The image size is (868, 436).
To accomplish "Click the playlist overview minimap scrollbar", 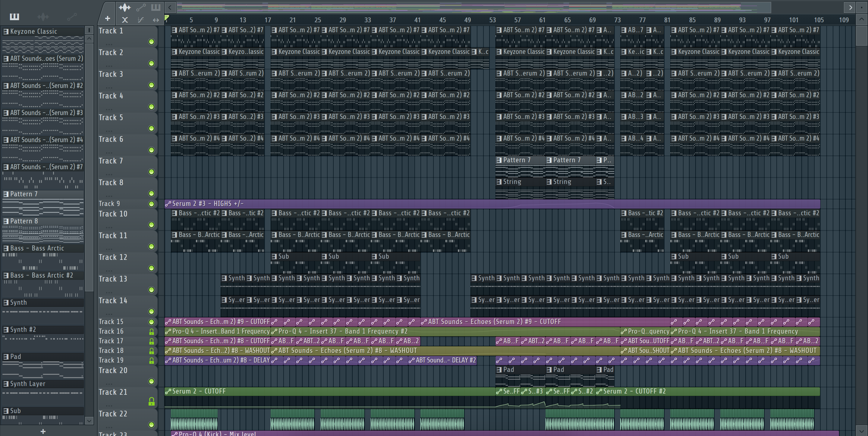I will tap(472, 7).
